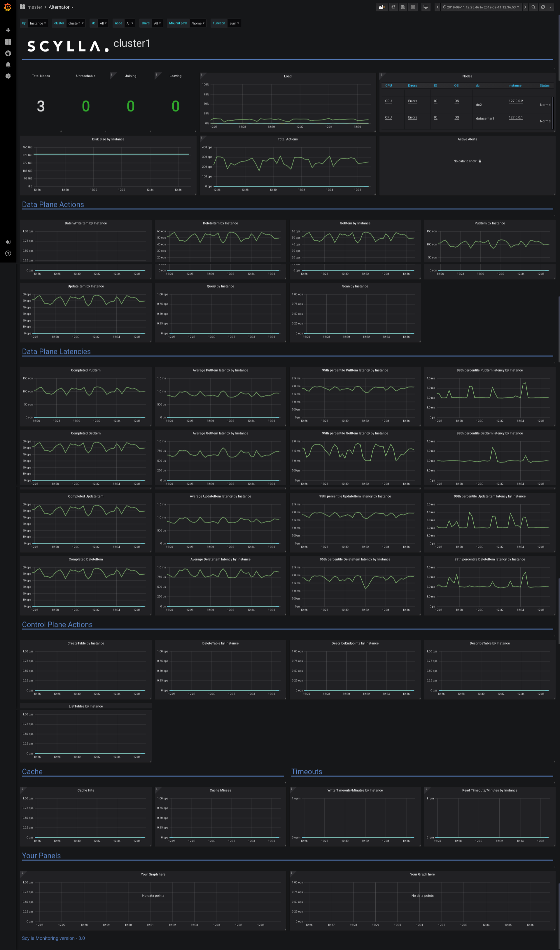560x950 pixels.
Task: Click the master folder breadcrumb
Action: (x=35, y=7)
